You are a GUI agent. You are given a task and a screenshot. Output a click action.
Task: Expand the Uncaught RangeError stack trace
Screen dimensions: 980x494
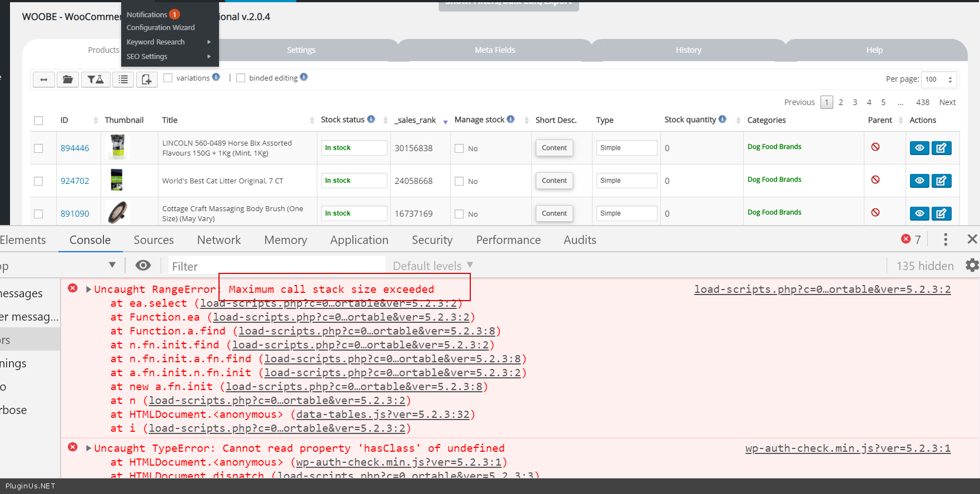pyautogui.click(x=88, y=290)
